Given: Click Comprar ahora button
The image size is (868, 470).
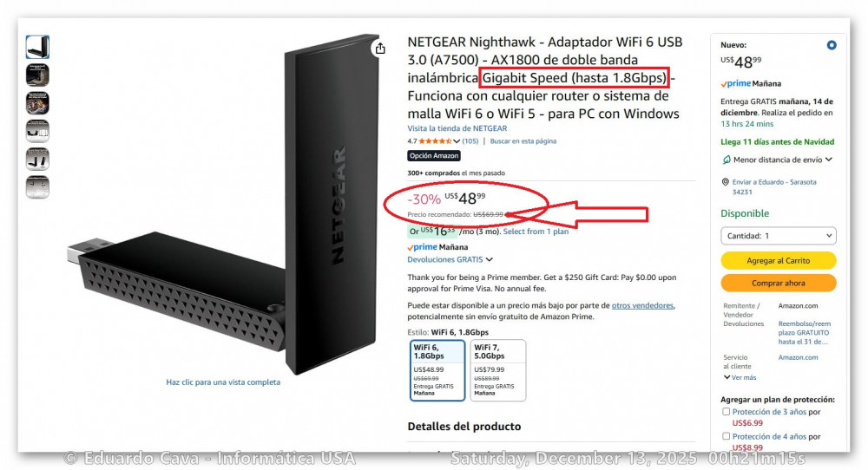Looking at the screenshot, I should tap(779, 283).
